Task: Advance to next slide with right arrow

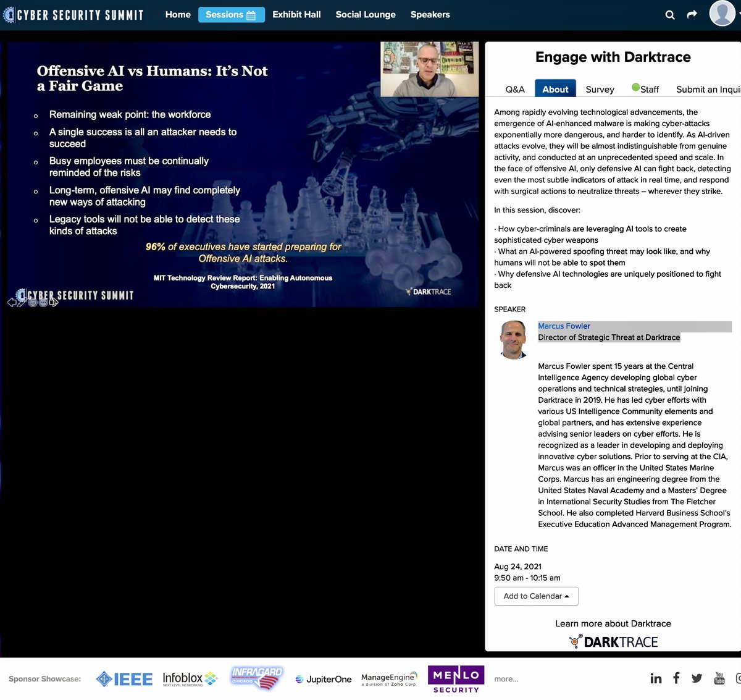Action: pos(54,302)
